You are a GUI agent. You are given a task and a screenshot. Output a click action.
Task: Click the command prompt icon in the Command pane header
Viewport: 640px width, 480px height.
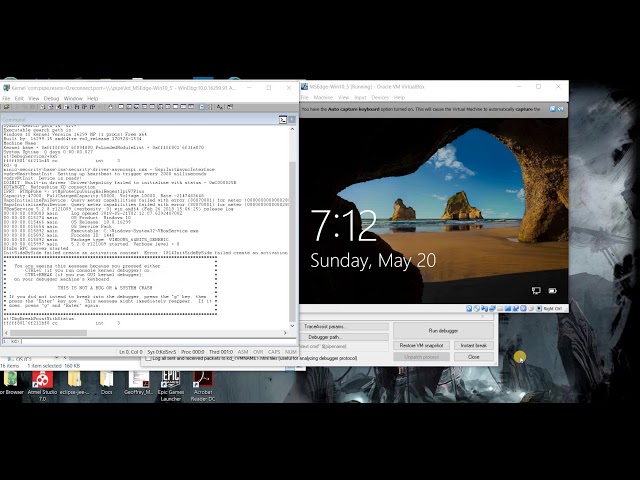283,120
